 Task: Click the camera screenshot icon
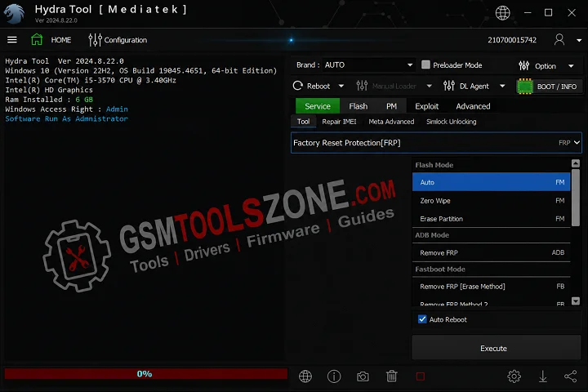[363, 376]
